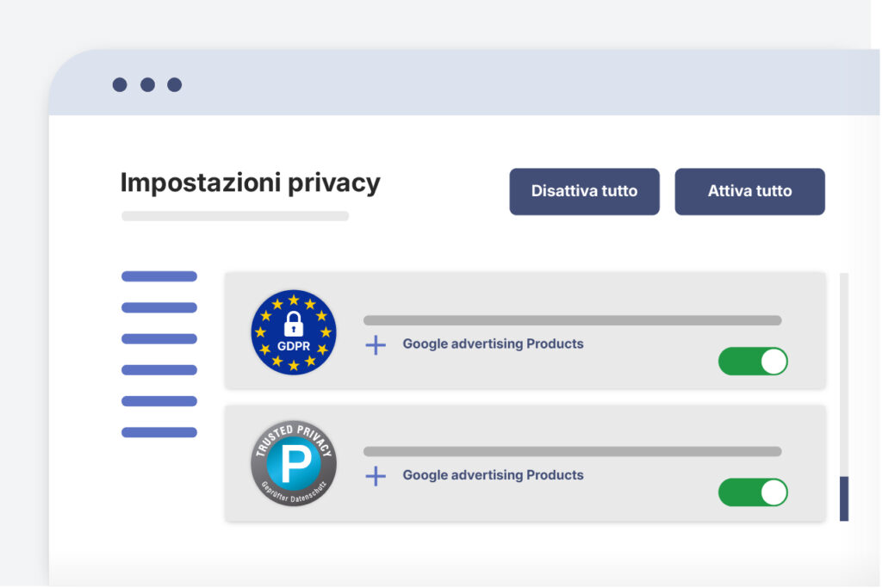Toggle off the GDPR card switch
Screen dimensions: 882x588
point(753,362)
